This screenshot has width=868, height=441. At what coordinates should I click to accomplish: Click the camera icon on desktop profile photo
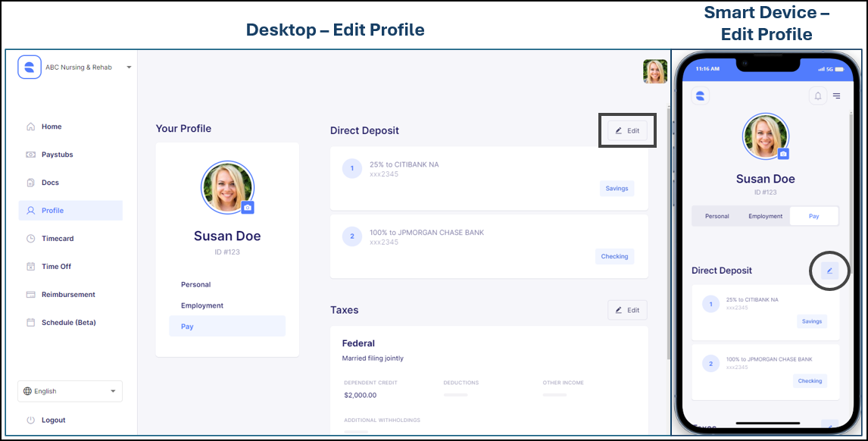[248, 207]
